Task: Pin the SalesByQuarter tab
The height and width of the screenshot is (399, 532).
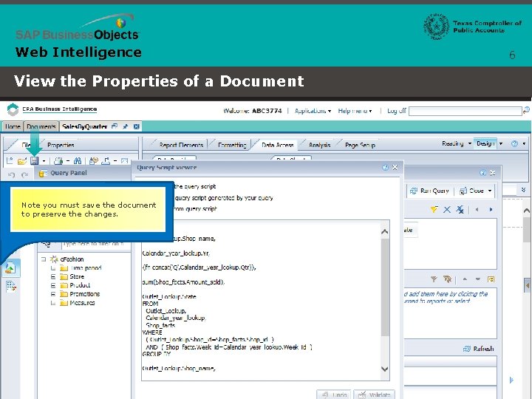Action: [x=125, y=126]
